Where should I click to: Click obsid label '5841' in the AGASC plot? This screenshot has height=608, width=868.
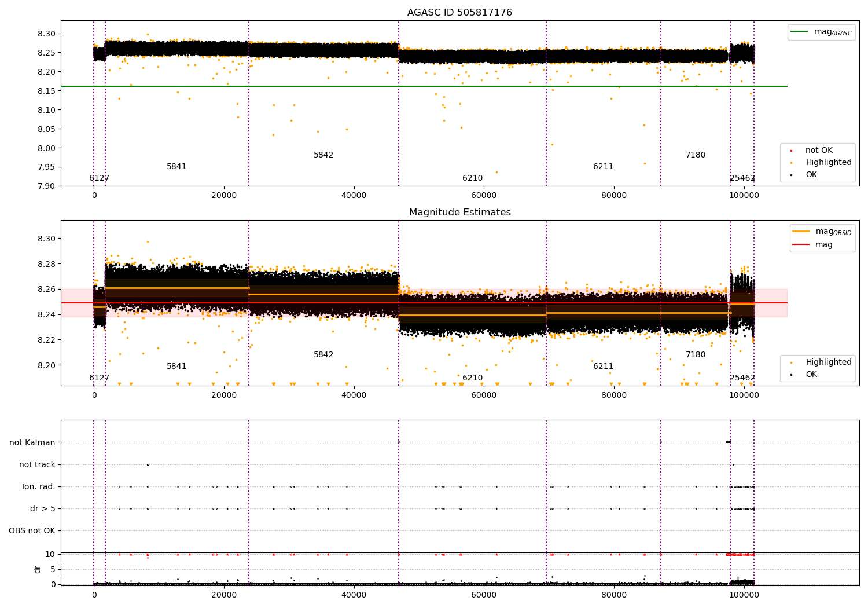click(176, 167)
